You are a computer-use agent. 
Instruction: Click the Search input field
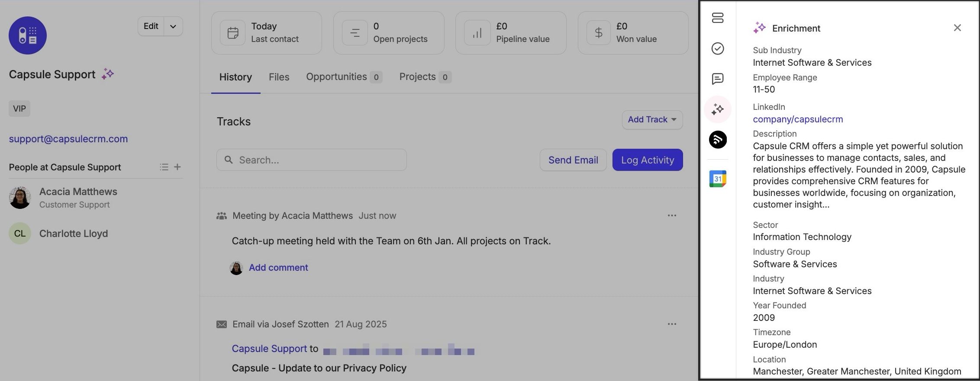312,160
